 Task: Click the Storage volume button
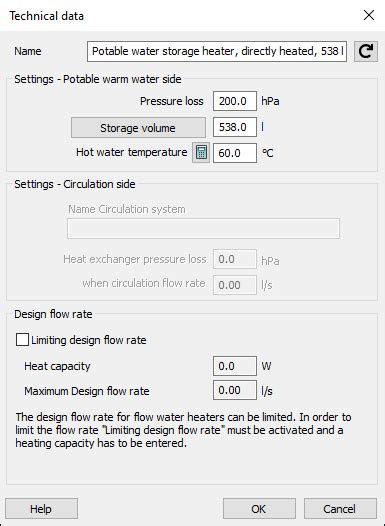(x=138, y=127)
